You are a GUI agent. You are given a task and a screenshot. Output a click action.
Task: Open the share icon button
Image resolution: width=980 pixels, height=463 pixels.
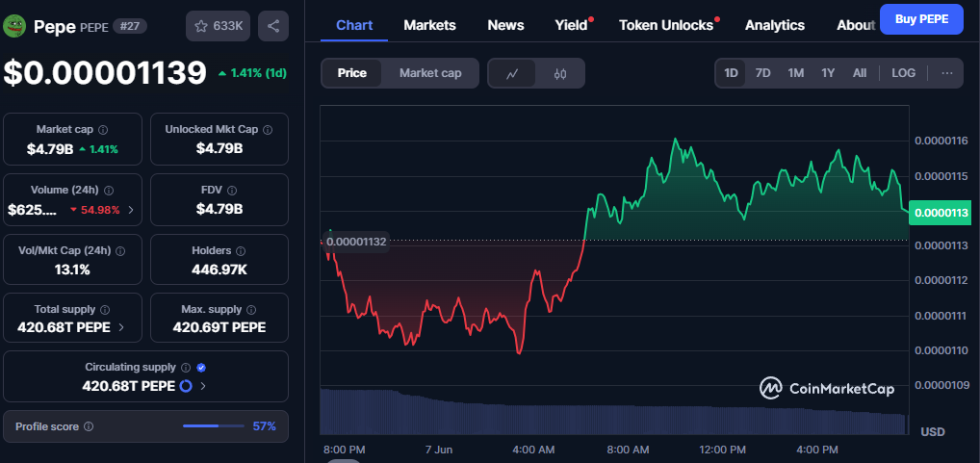273,26
